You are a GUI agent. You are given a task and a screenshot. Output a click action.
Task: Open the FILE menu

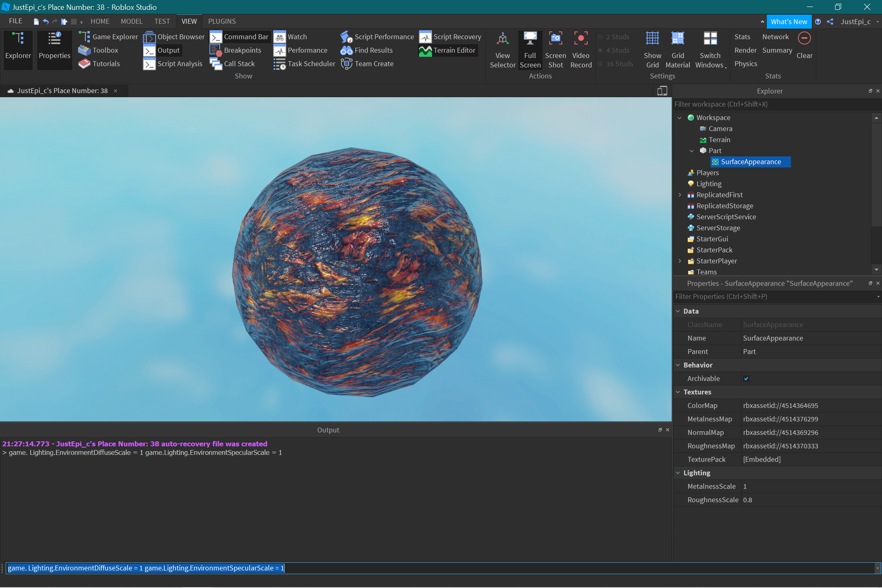[x=15, y=21]
